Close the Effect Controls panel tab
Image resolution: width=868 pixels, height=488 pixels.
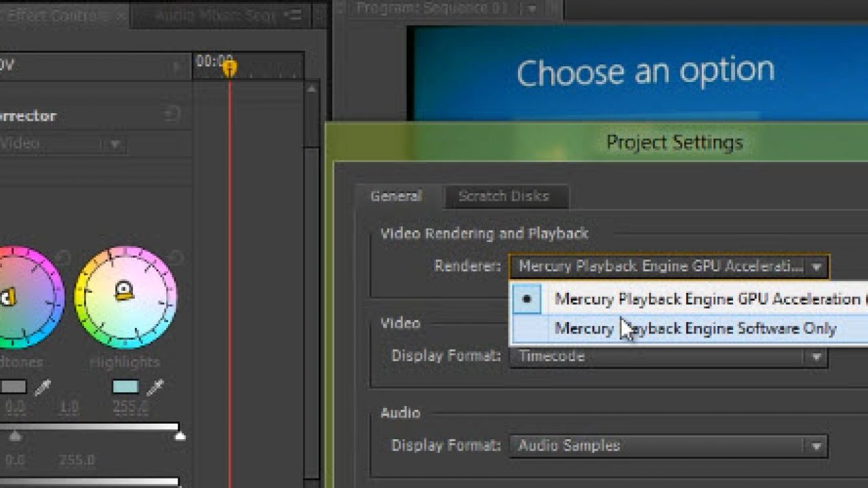(x=120, y=16)
